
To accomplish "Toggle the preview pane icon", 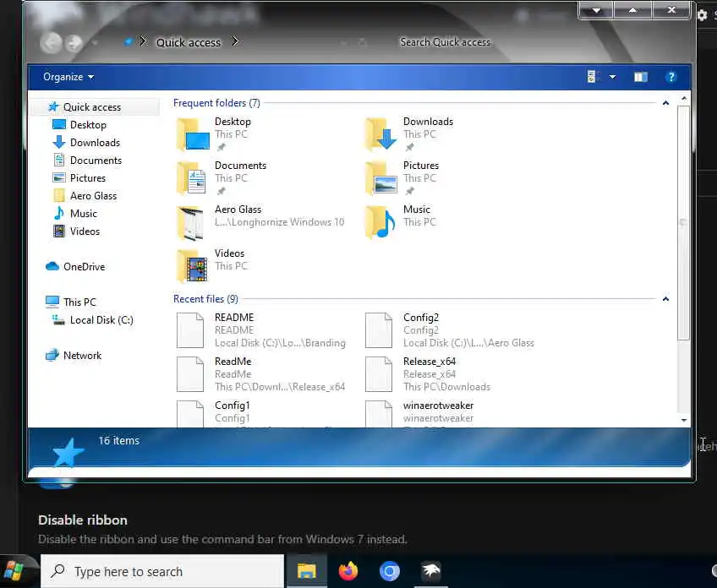I will pos(641,77).
